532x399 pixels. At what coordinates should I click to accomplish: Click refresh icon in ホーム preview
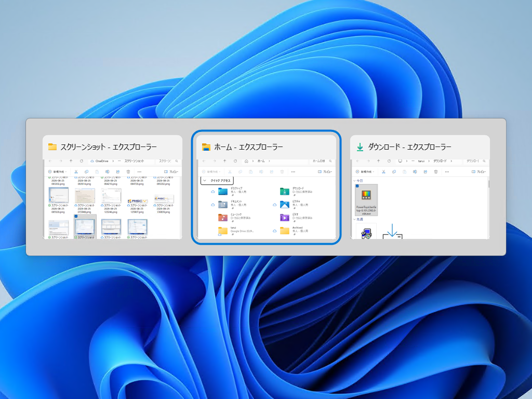coord(235,161)
